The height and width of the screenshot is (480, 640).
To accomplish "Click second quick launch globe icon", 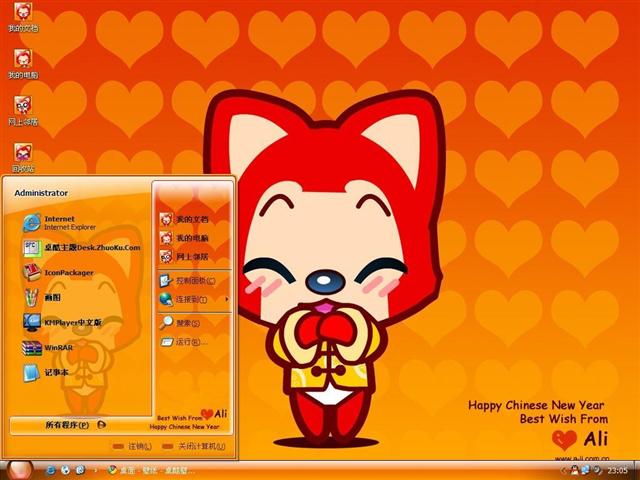I will [65, 470].
